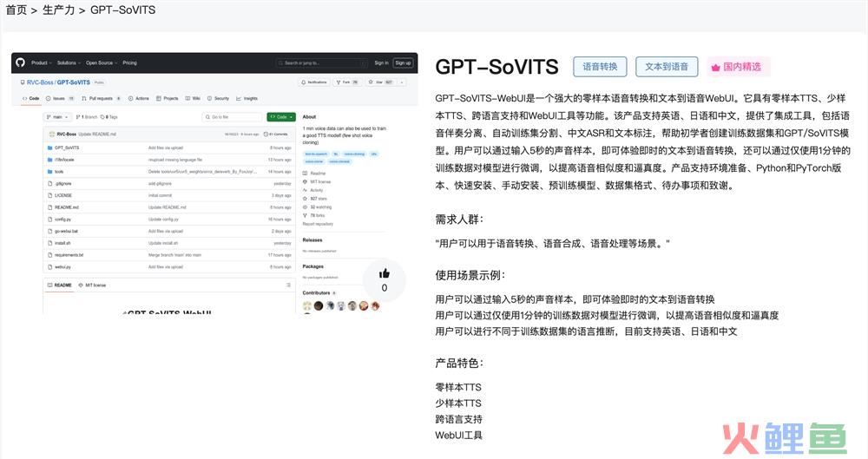Viewport: 868px width, 459px height.
Task: Click the 语音转换 tag button
Action: 600,67
